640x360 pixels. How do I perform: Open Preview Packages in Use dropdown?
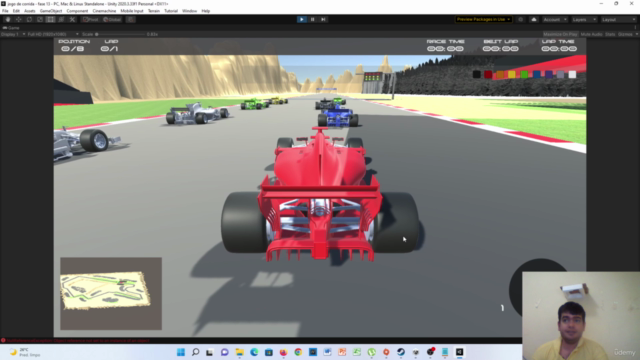(x=483, y=19)
